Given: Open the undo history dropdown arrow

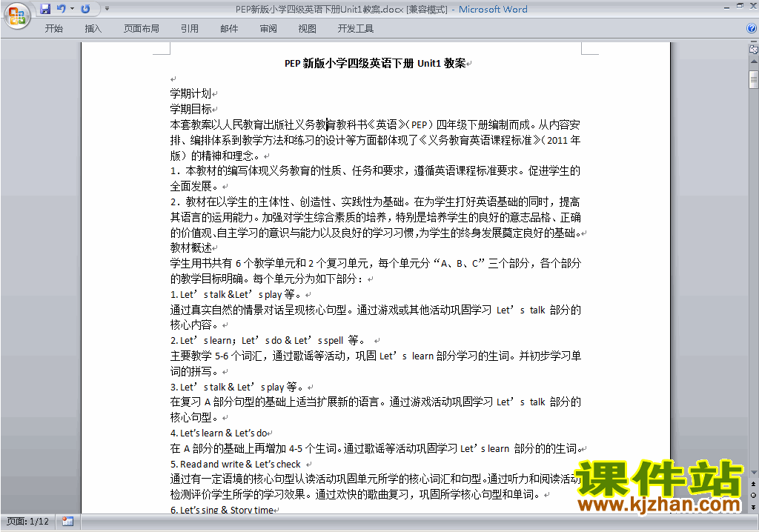Looking at the screenshot, I should [72, 9].
